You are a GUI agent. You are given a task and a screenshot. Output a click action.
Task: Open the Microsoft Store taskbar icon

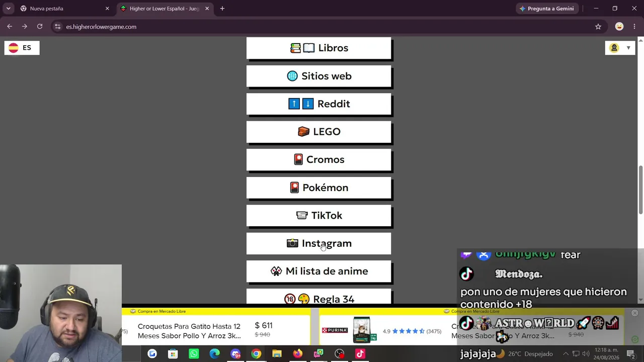pyautogui.click(x=173, y=354)
